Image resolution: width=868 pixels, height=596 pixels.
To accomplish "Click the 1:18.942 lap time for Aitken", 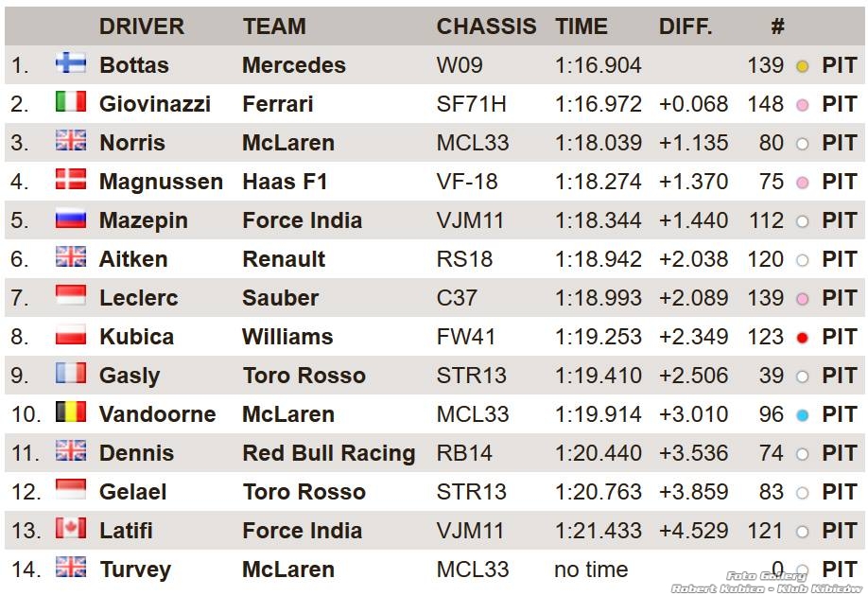I will click(598, 259).
